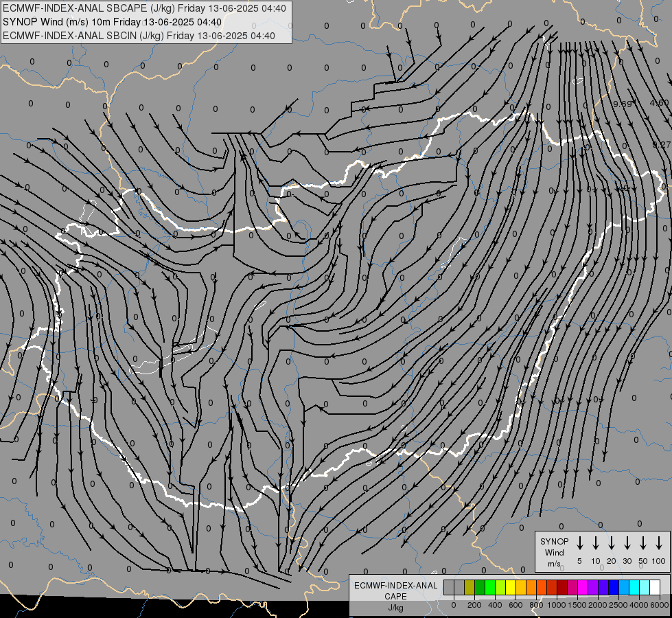Pick the bright green CAPE legend swatch
This screenshot has height=618, width=672.
(x=490, y=587)
